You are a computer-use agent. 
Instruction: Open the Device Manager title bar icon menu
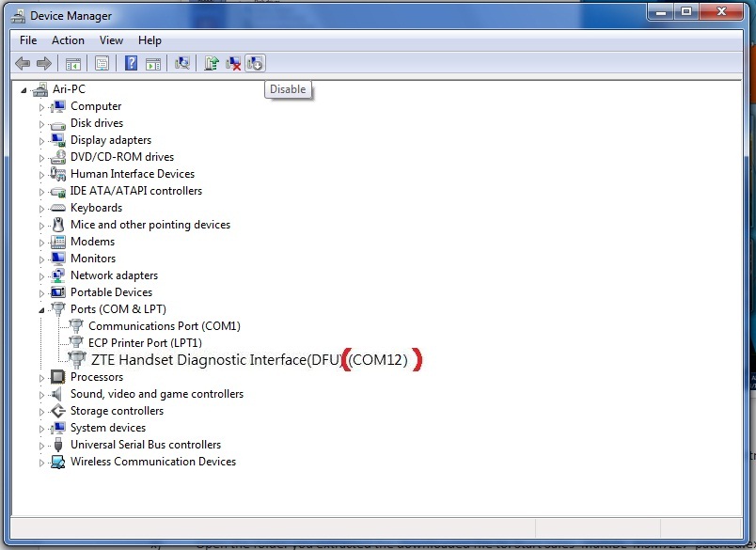point(18,16)
